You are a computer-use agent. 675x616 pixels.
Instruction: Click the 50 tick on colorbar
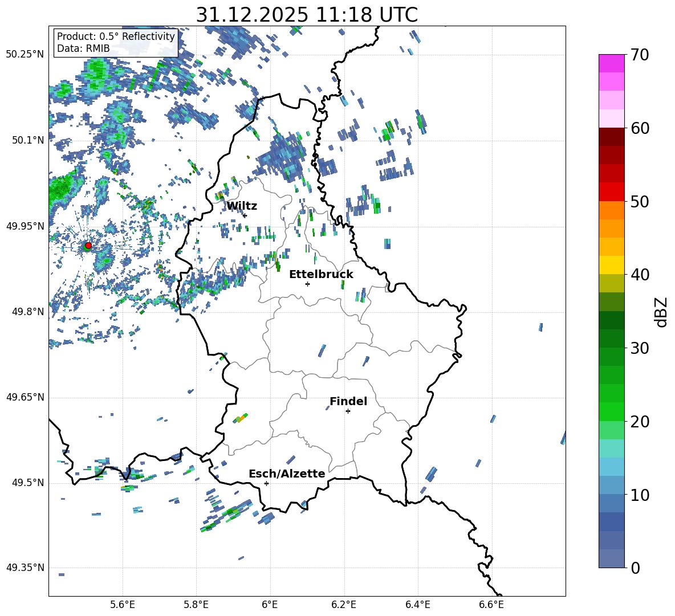tap(640, 202)
